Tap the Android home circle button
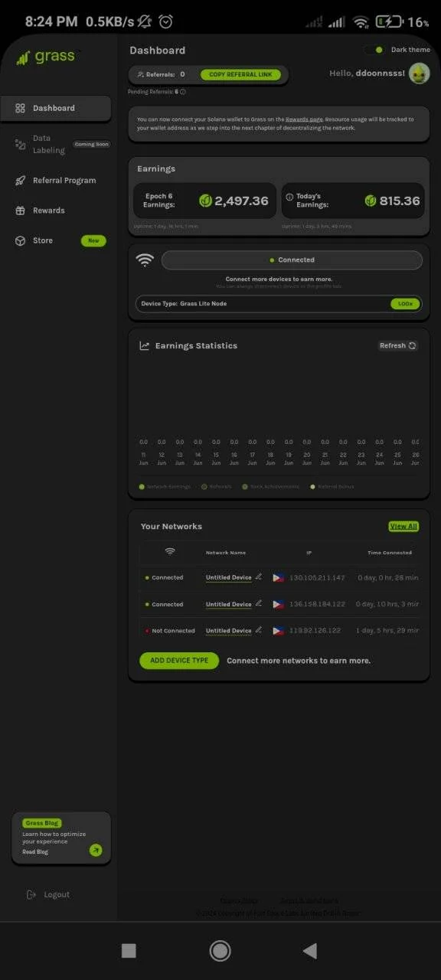The image size is (441, 980). pyautogui.click(x=220, y=951)
